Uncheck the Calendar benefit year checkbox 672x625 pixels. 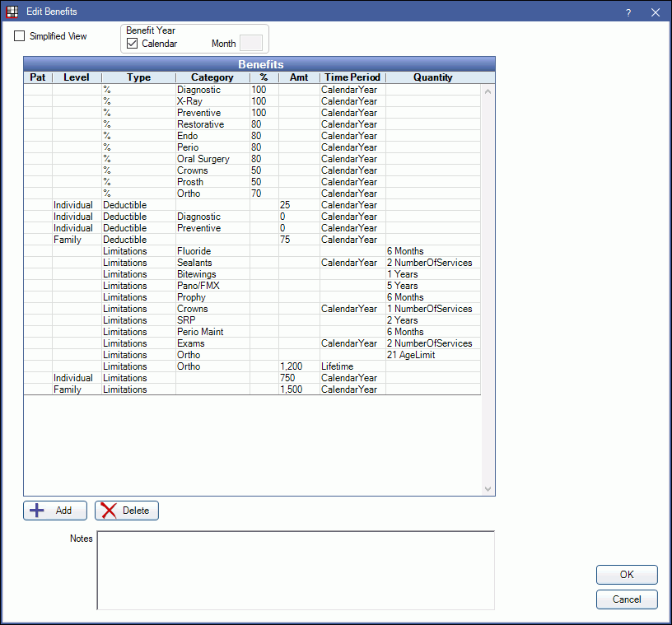[132, 44]
